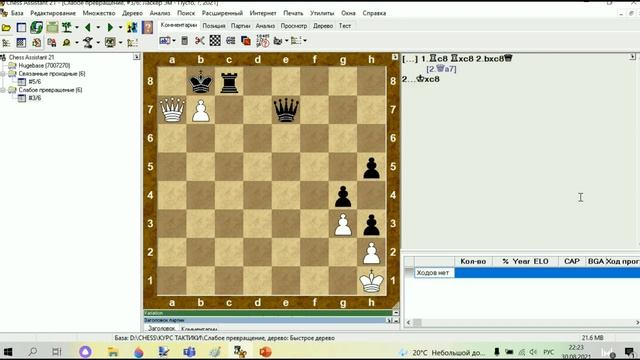Click the calculator-like icon left of scissors
Viewport: 640px width, 360px height.
(x=184, y=40)
